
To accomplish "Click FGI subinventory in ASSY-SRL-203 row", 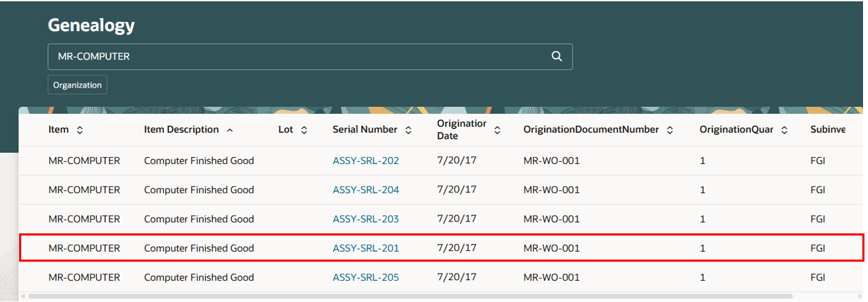I will [x=818, y=219].
